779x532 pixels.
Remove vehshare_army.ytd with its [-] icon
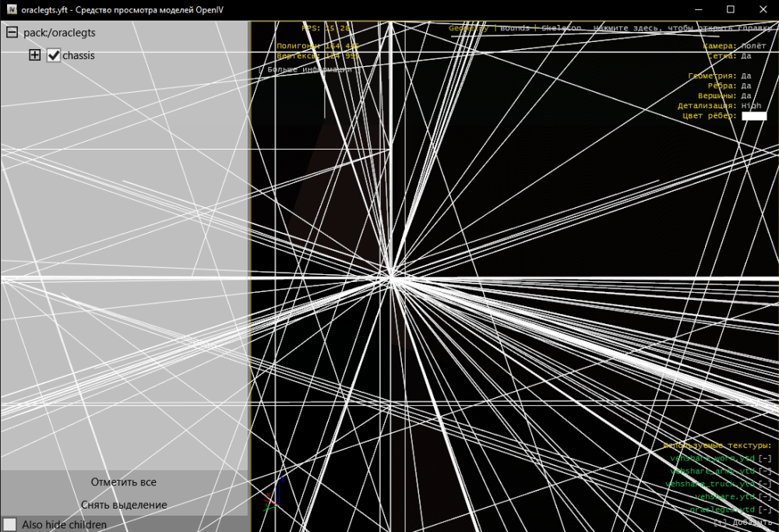tap(765, 471)
